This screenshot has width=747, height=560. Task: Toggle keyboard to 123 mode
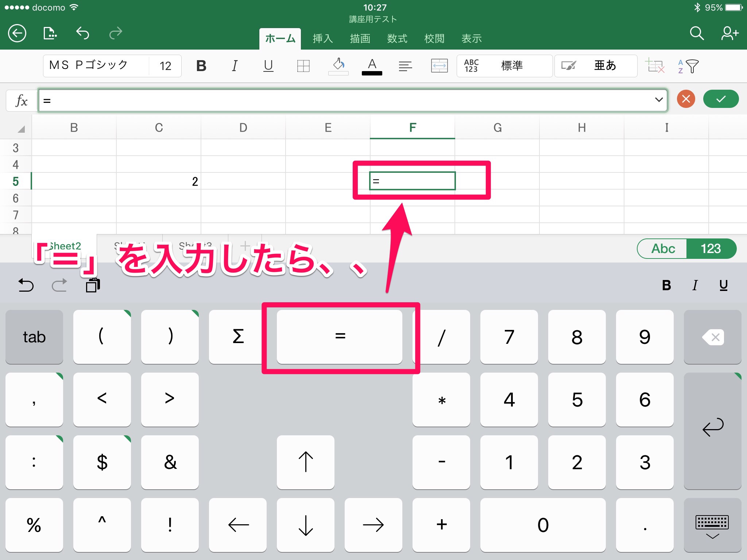[x=711, y=249]
